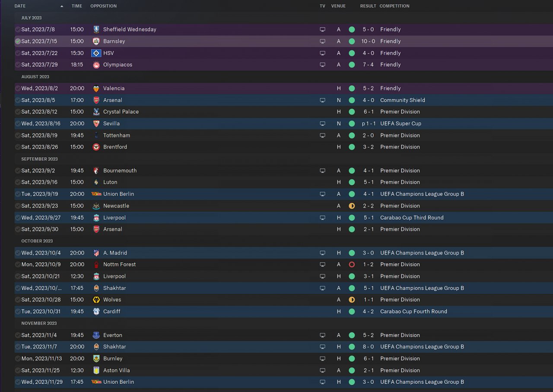Viewport: 553px width, 392px height.
Task: Click the Valencia club badge
Action: pyautogui.click(x=96, y=89)
